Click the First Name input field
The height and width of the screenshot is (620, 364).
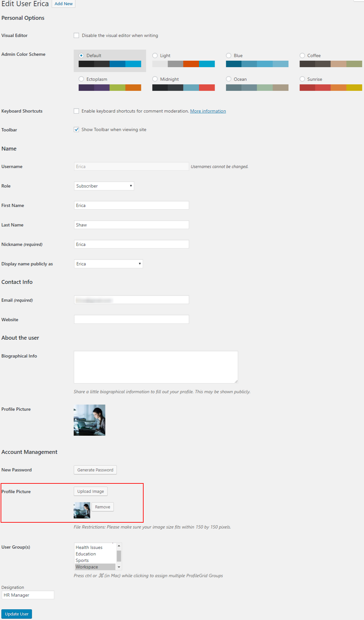point(131,205)
